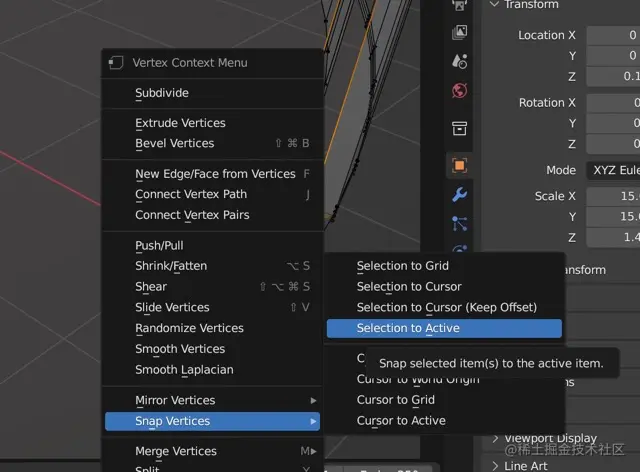Open the View Layer properties tab

coord(460,33)
